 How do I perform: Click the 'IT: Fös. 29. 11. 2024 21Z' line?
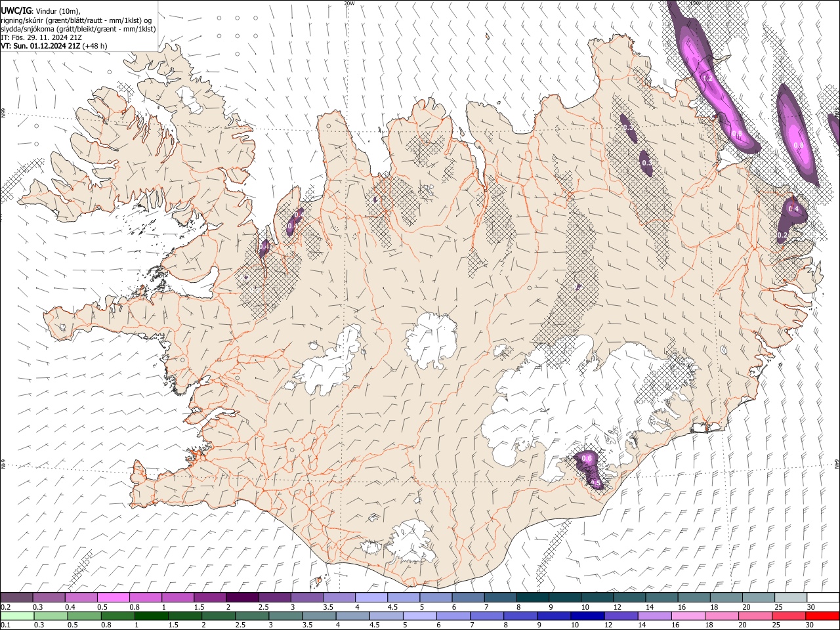(41, 37)
